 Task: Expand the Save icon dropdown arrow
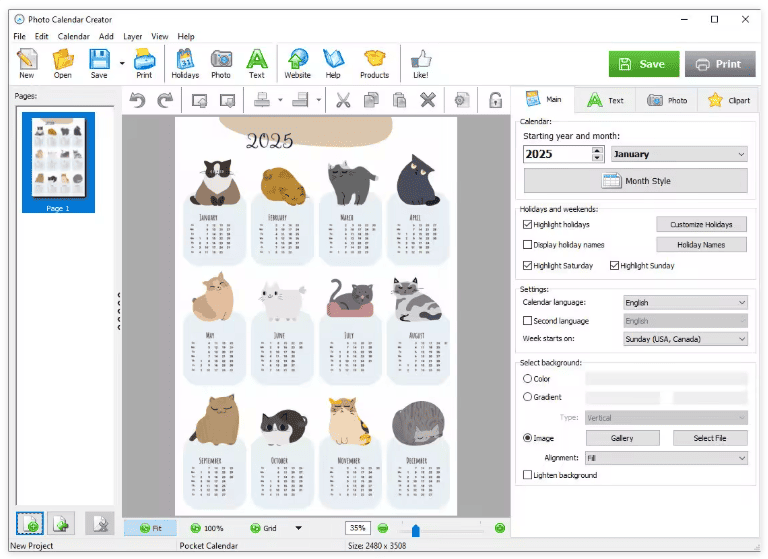[x=122, y=63]
